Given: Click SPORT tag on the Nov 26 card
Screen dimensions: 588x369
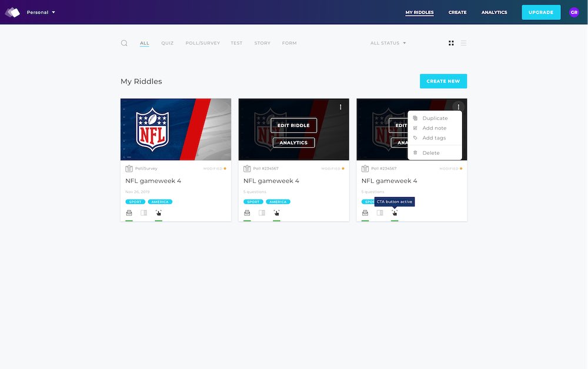Looking at the screenshot, I should [x=135, y=202].
